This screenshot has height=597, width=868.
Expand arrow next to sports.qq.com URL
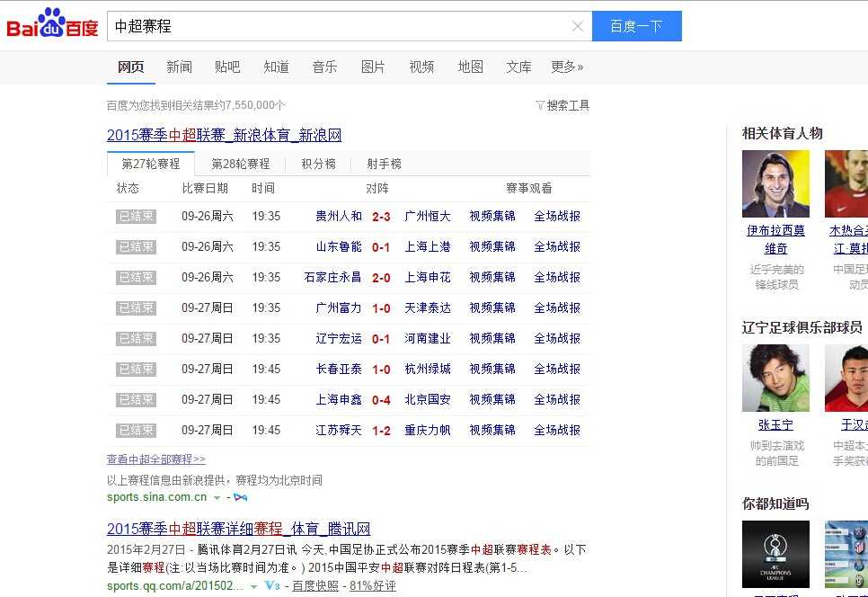(x=253, y=586)
